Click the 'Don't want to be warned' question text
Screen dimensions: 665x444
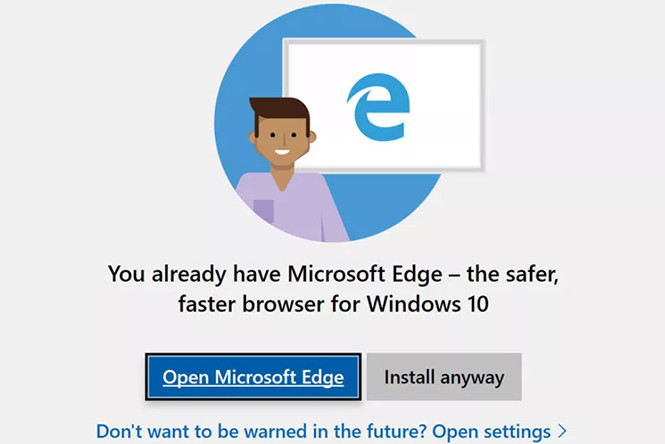[261, 431]
